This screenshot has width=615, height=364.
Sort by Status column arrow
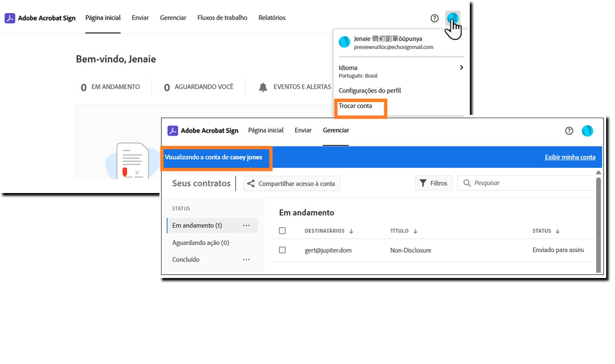(x=558, y=231)
